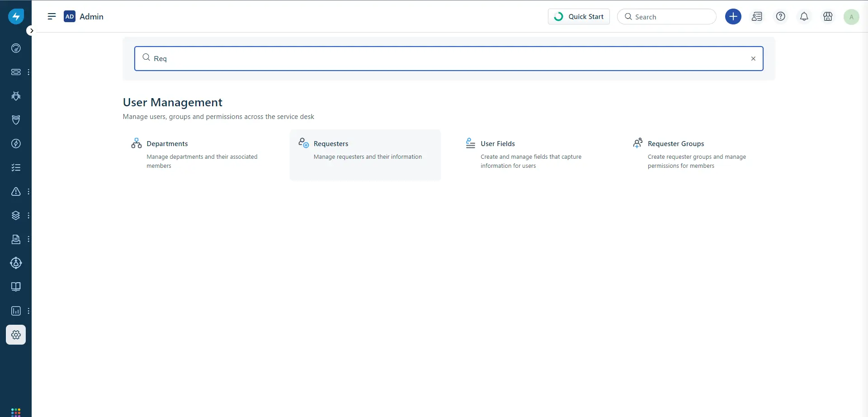Select the Tickets icon in the sidebar
Image resolution: width=868 pixels, height=417 pixels.
pos(16,72)
